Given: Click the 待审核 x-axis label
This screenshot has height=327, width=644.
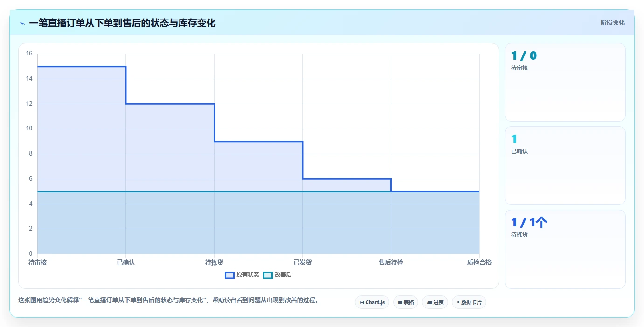Looking at the screenshot, I should (38, 262).
